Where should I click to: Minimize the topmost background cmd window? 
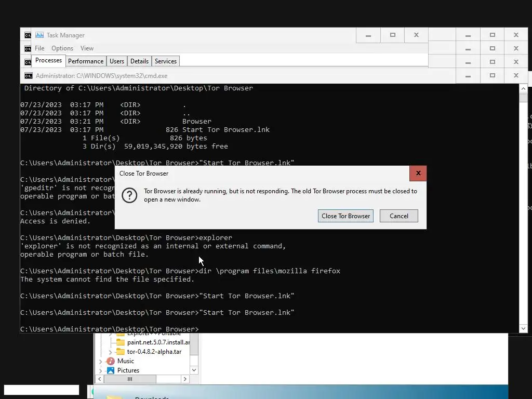pyautogui.click(x=468, y=35)
